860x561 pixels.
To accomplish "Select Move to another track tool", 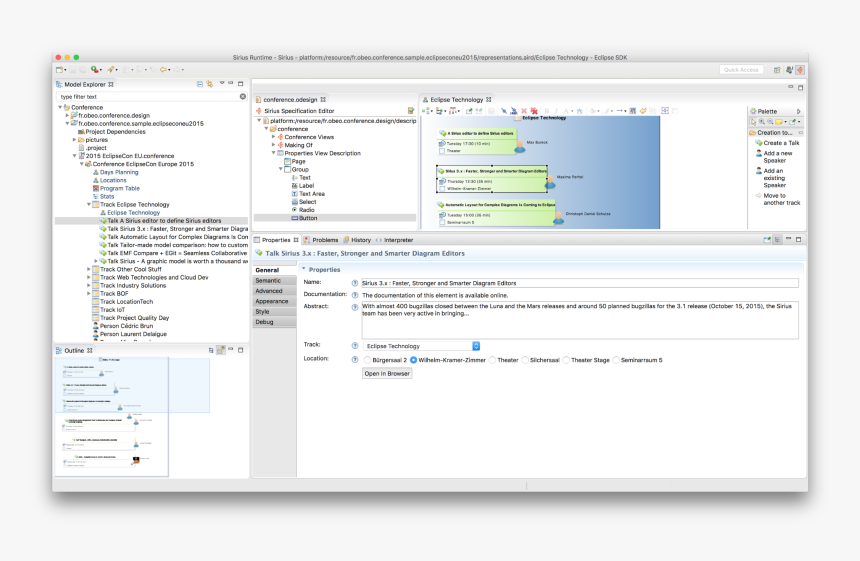I will [x=778, y=199].
